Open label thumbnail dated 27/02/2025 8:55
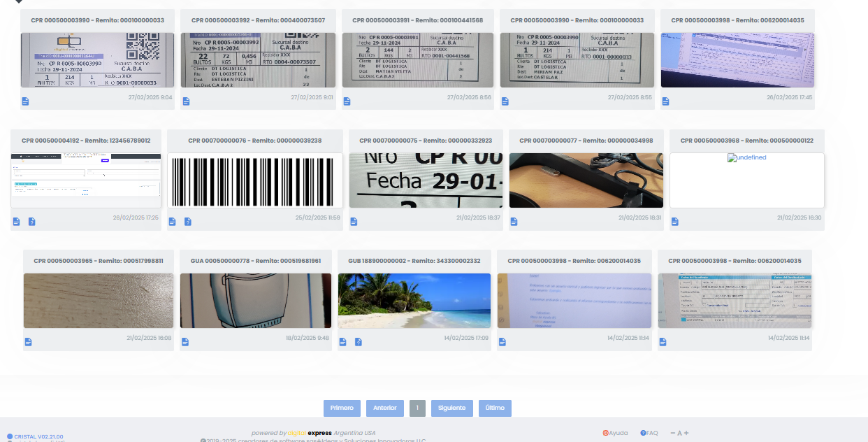Viewport: 868px width, 442px height. point(577,60)
